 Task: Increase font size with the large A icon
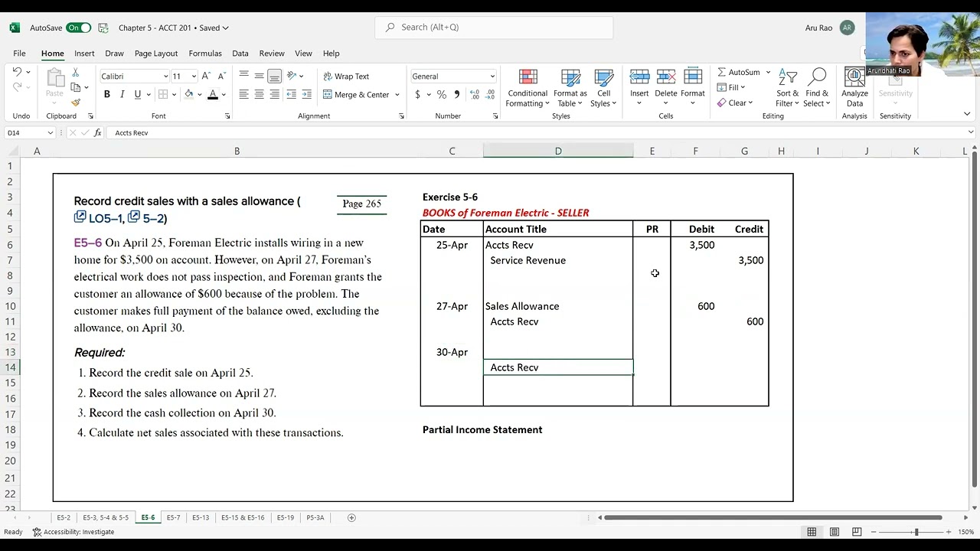pyautogui.click(x=206, y=76)
